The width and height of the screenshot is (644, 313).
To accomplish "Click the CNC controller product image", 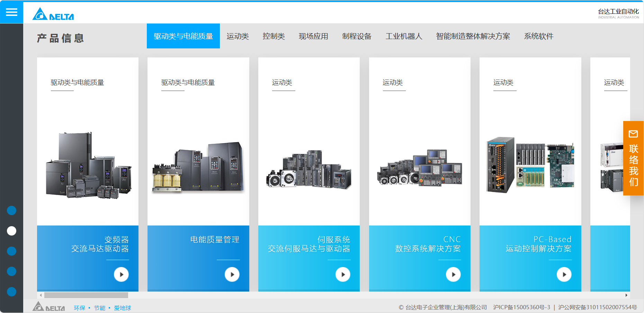I will click(x=420, y=168).
